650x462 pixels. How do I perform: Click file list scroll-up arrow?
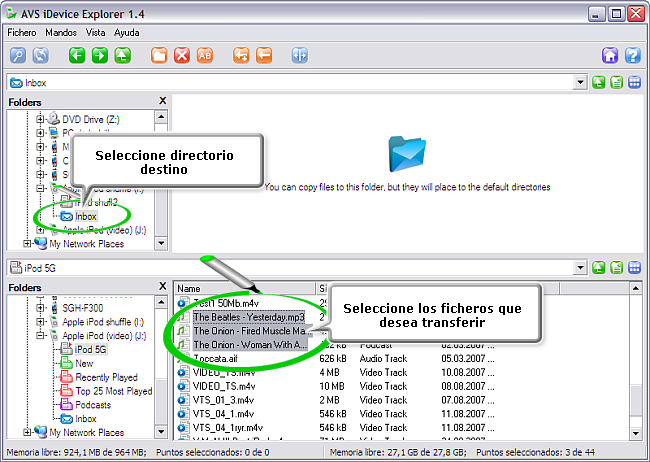(636, 288)
